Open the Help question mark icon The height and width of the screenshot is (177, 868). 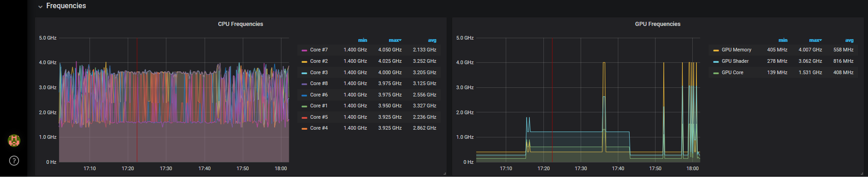click(14, 161)
